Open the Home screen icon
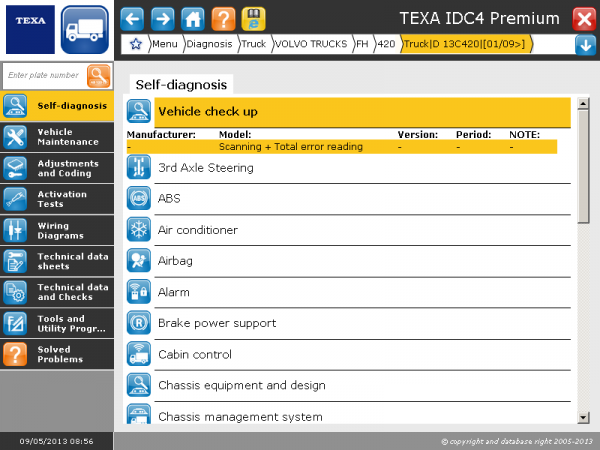Image resolution: width=600 pixels, height=450 pixels. point(193,18)
